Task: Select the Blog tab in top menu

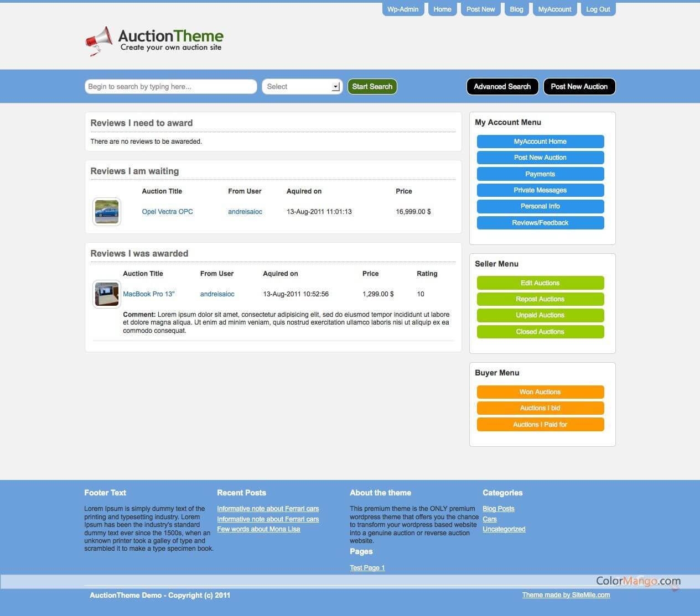Action: (516, 9)
